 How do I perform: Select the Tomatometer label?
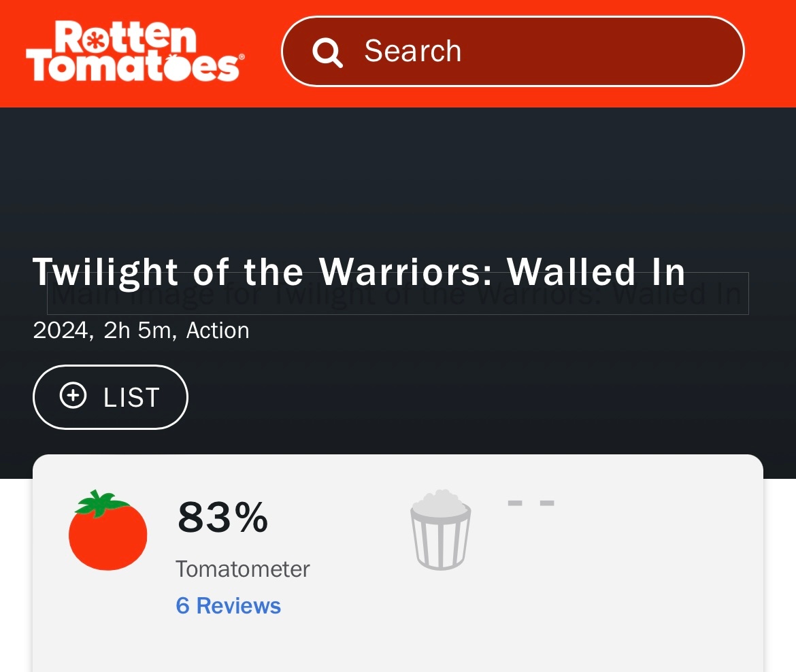coord(243,569)
